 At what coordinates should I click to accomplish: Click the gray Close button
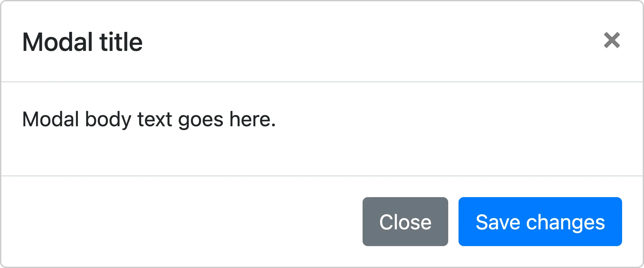tap(405, 222)
